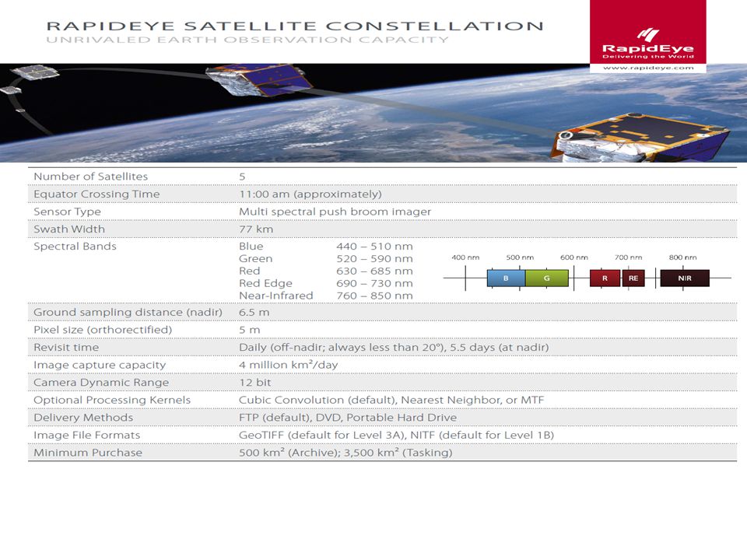This screenshot has height=560, width=747.
Task: Click the '760 – 850 nm' range
Action: click(x=374, y=296)
